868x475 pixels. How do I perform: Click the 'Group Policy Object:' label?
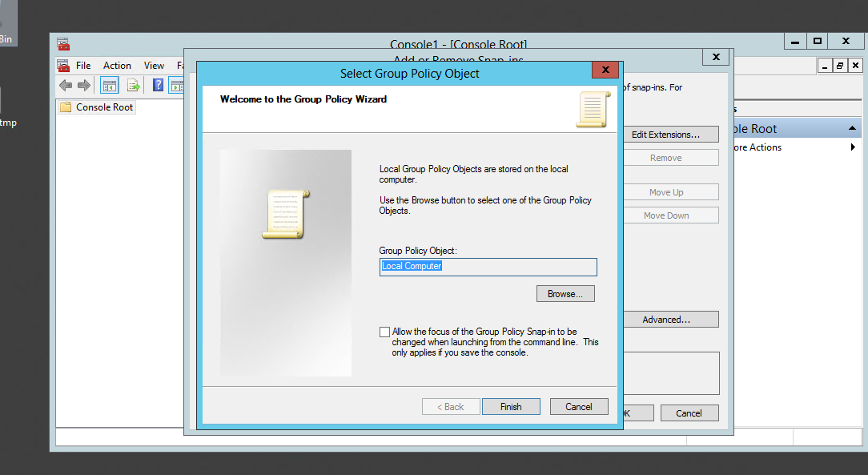coord(418,251)
